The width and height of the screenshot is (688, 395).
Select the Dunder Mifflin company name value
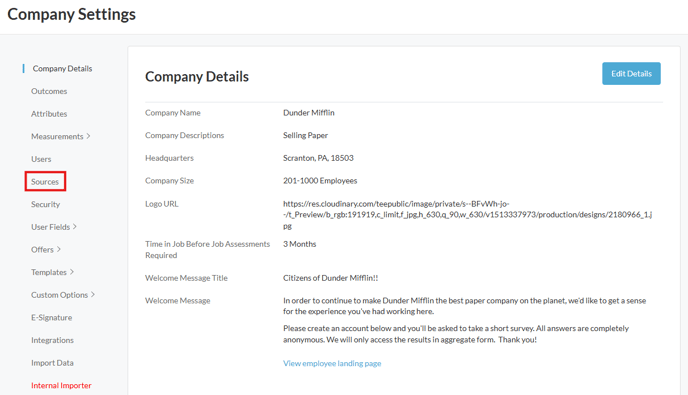tap(308, 113)
